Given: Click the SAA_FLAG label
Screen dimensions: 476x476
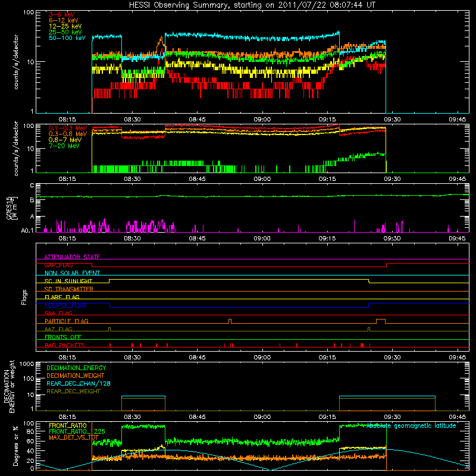Looking at the screenshot, I should 58,313.
